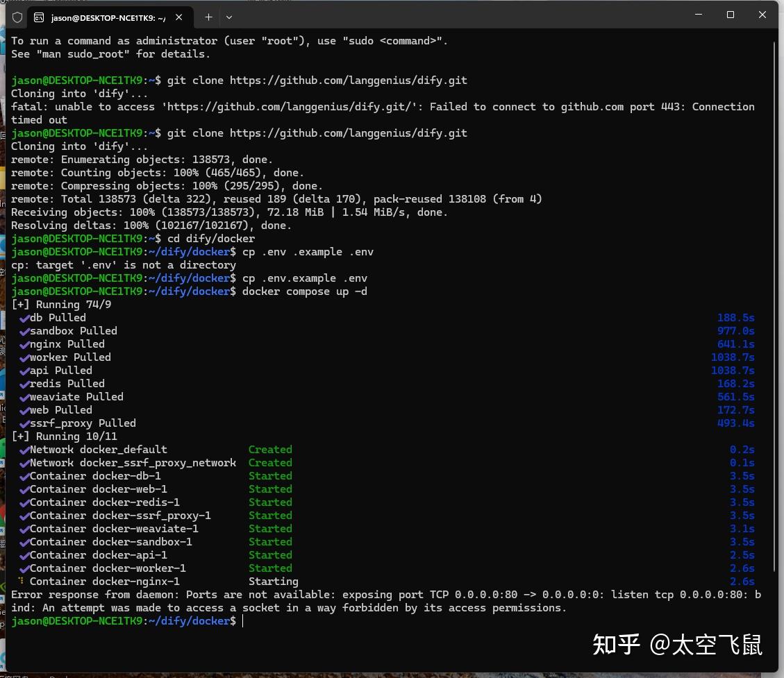Click the 'fatal: unable to access' error line
Image resolution: width=784 pixels, height=678 pixels.
click(x=383, y=113)
